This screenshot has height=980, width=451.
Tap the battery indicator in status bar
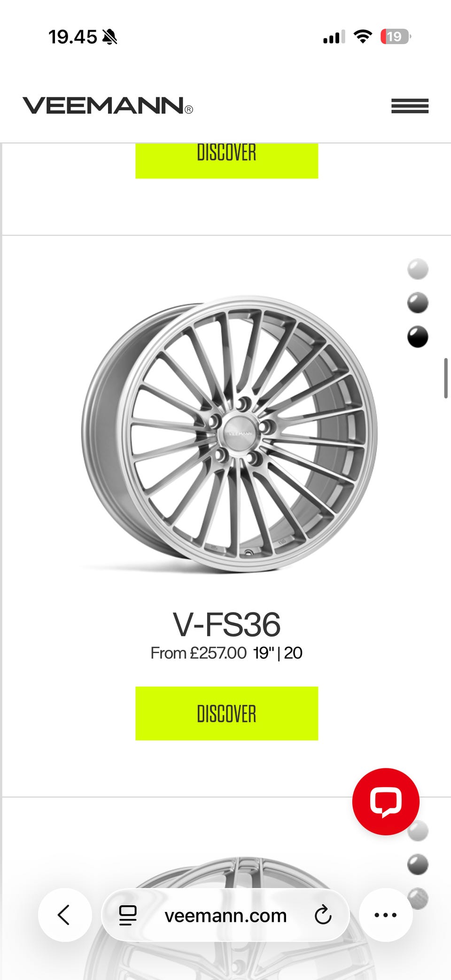(x=396, y=37)
